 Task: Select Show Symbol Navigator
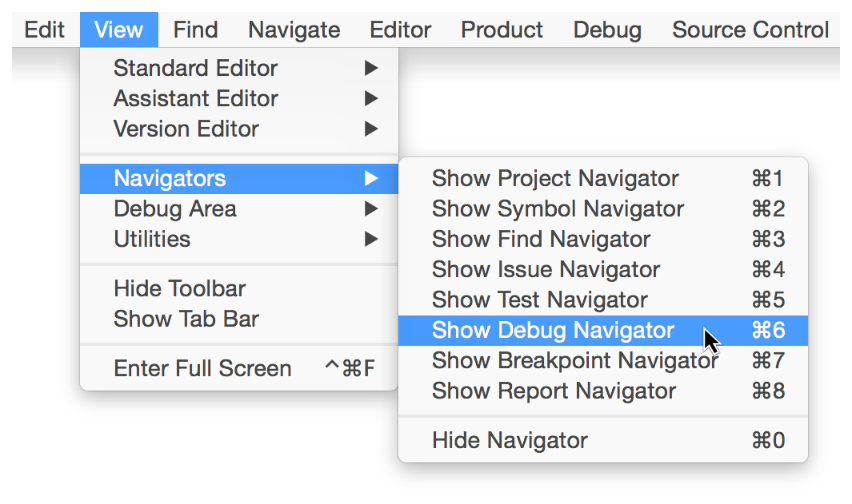tap(558, 209)
